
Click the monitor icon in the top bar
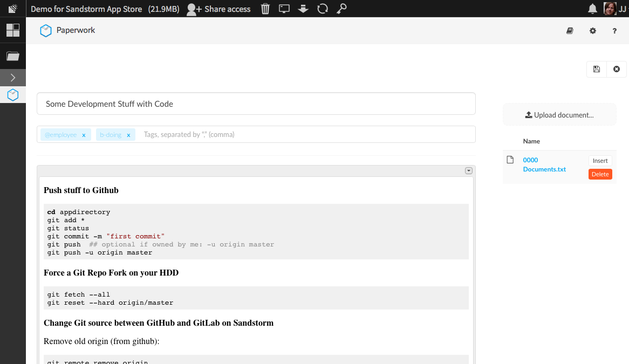coord(284,9)
